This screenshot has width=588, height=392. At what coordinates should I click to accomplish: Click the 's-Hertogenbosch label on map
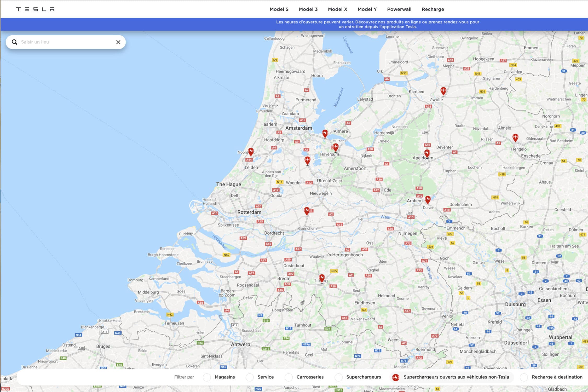(x=345, y=255)
